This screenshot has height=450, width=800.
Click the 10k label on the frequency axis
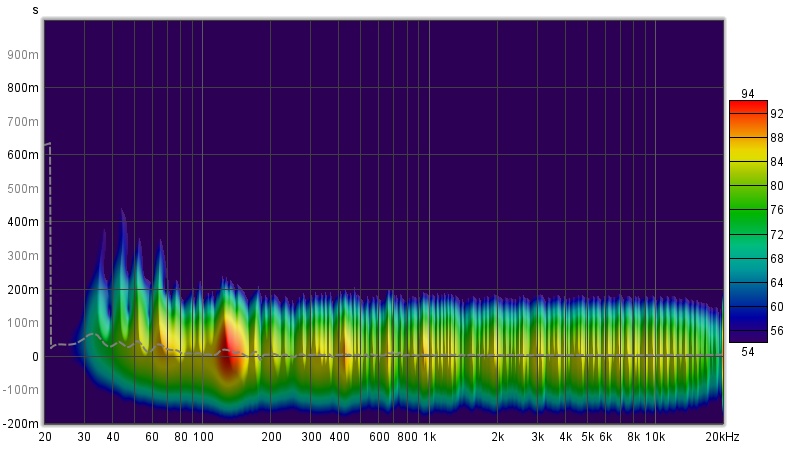click(654, 437)
